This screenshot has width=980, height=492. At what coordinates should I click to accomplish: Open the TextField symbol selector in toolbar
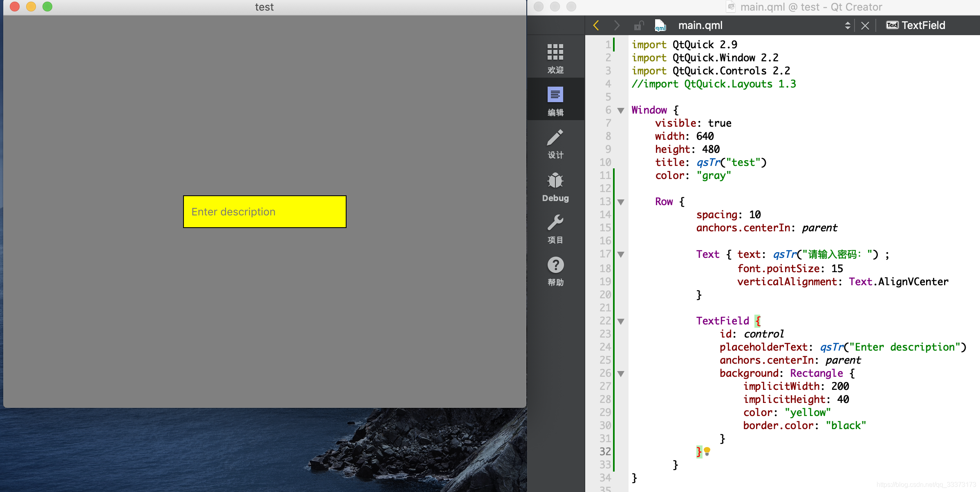923,25
